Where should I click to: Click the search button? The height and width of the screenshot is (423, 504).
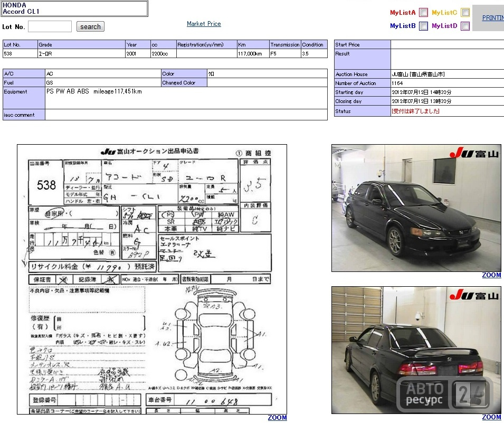click(90, 27)
